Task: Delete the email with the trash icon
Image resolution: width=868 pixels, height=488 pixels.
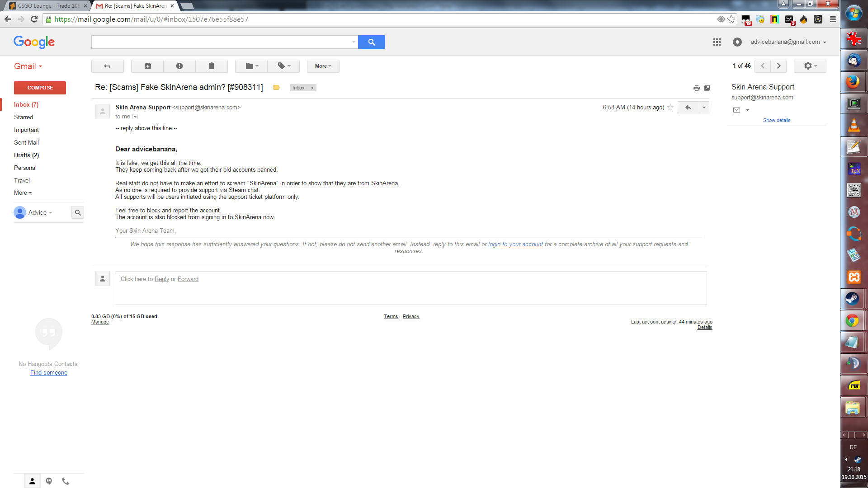Action: [x=212, y=66]
